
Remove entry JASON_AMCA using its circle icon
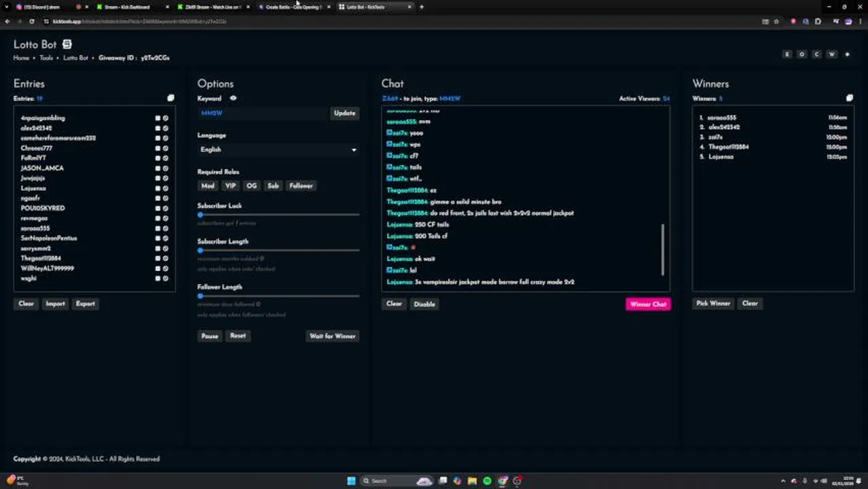[165, 168]
